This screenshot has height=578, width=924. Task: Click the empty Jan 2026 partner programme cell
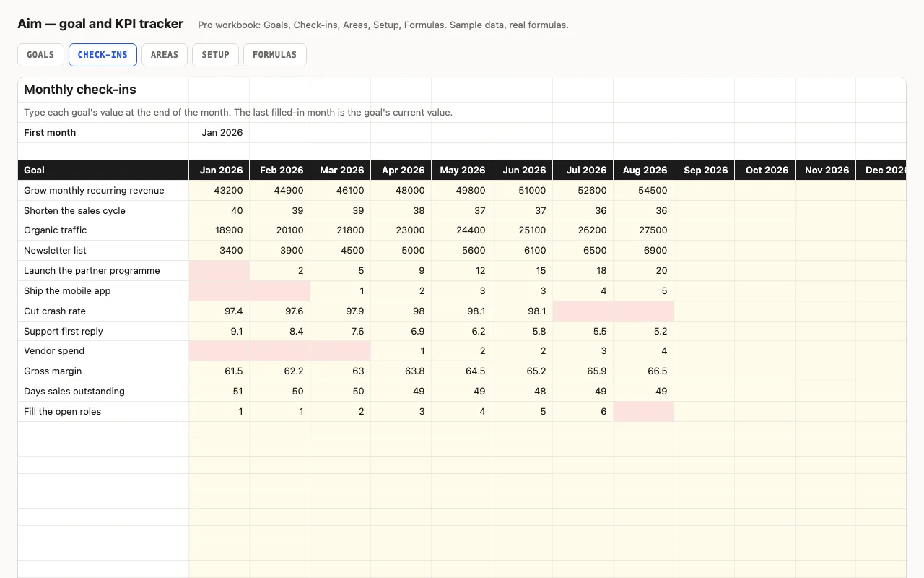(219, 271)
